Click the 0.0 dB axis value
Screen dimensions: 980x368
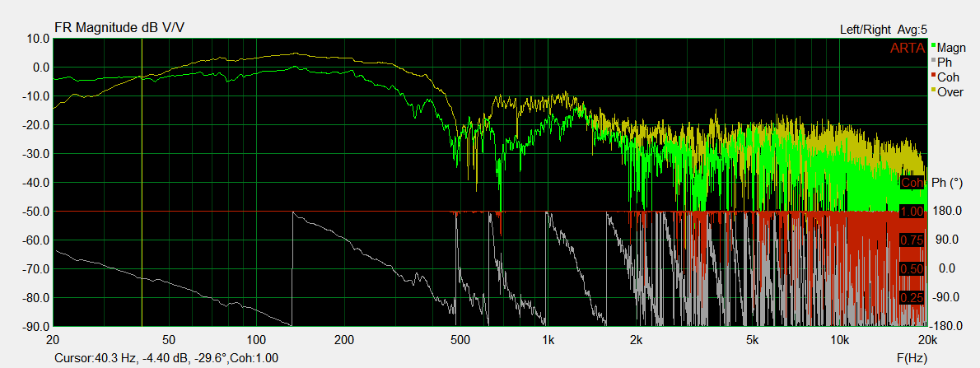(x=40, y=68)
